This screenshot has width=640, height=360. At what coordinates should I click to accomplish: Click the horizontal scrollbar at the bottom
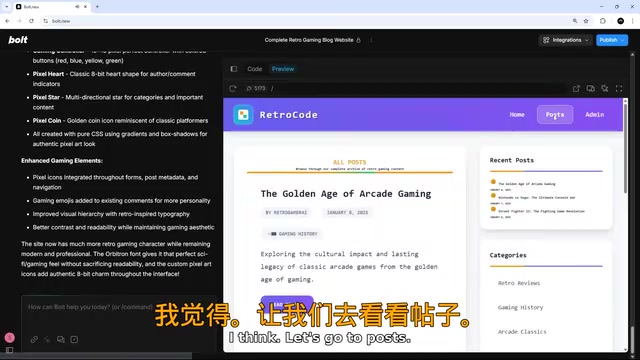tap(96, 356)
